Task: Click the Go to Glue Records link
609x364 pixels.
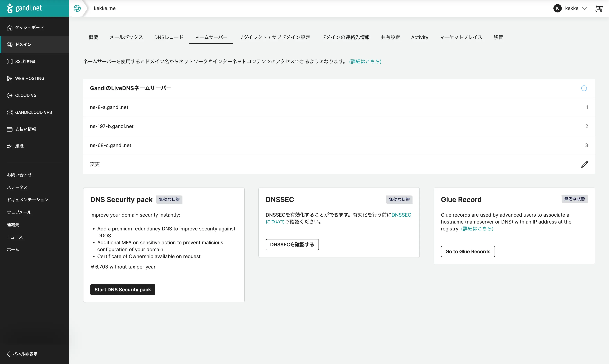Action: pos(468,251)
